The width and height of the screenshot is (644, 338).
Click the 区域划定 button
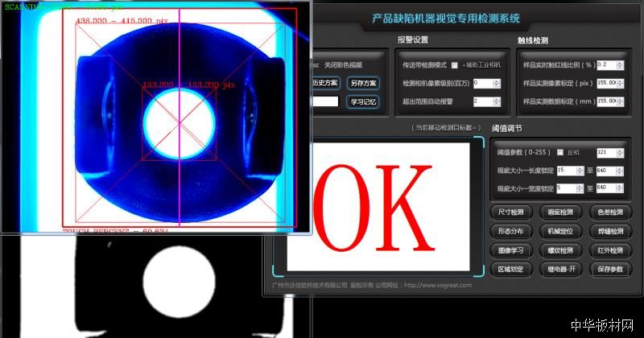[x=511, y=270]
